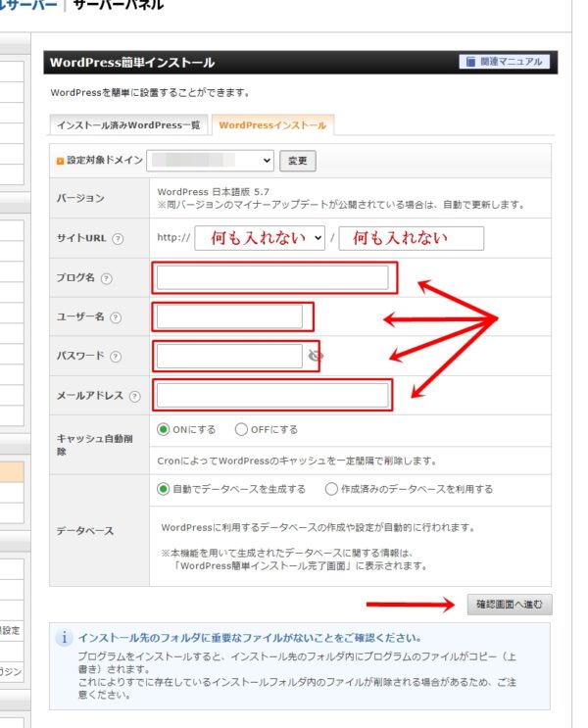Click the WordPress簡単インストール heading

coord(132,63)
